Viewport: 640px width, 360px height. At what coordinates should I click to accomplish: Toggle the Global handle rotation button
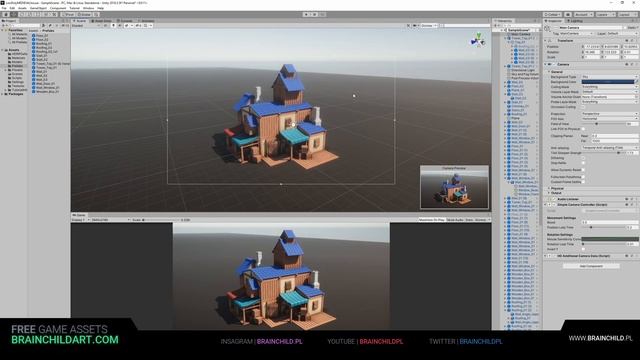tap(84, 14)
